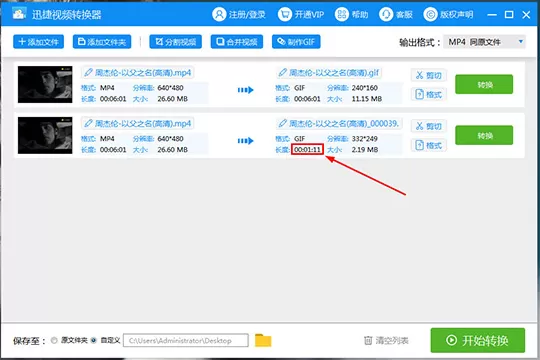The width and height of the screenshot is (540, 360).
Task: Expand the 输出格式 (output format) MP4 dropdown
Action: tap(484, 42)
